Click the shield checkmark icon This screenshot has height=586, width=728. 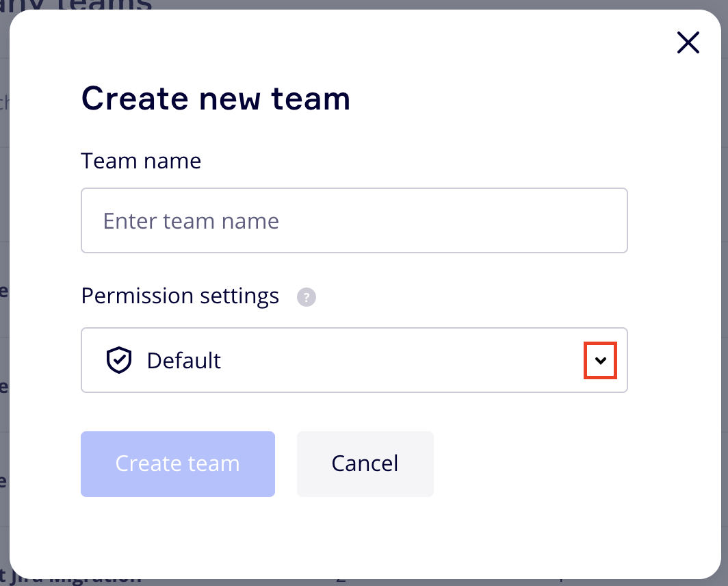pyautogui.click(x=118, y=360)
